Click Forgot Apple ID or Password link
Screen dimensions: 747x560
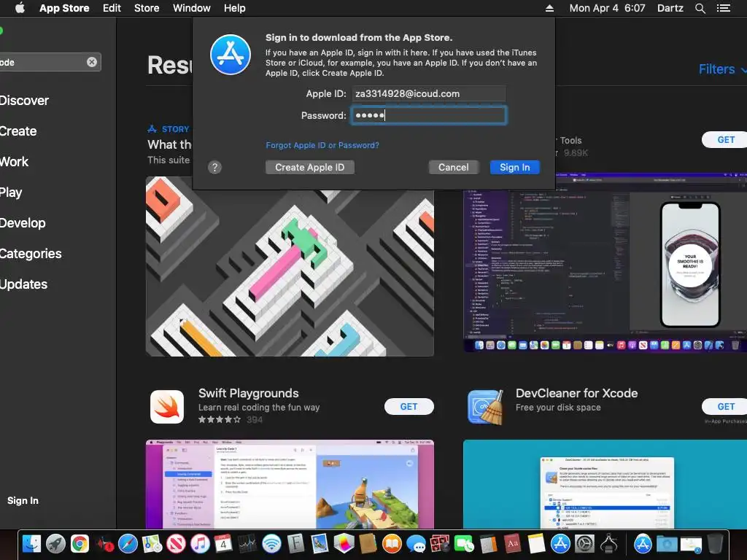(322, 145)
